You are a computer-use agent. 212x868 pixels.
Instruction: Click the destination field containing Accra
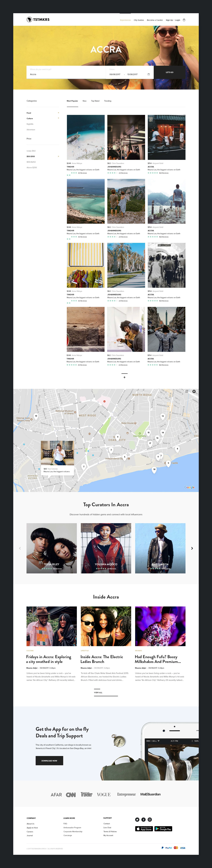pyautogui.click(x=66, y=72)
